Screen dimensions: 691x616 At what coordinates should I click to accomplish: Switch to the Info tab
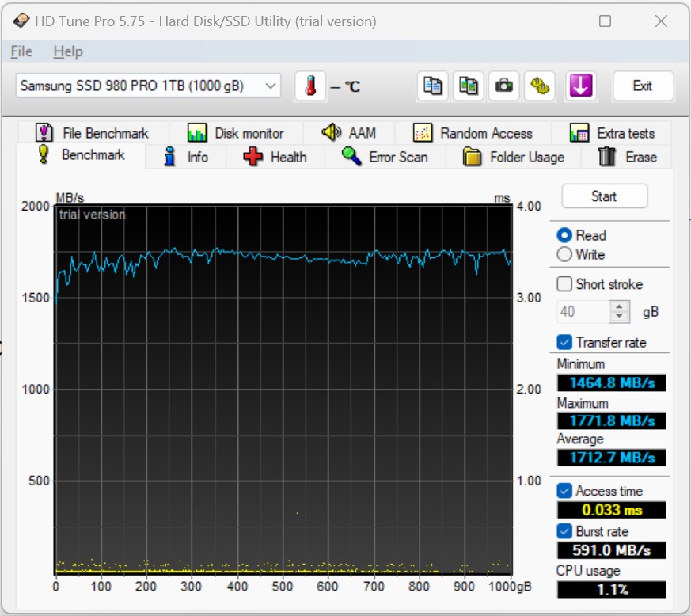(186, 157)
